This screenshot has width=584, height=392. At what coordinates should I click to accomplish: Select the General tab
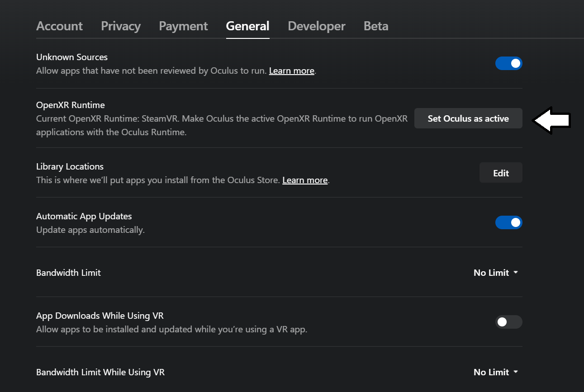tap(247, 26)
